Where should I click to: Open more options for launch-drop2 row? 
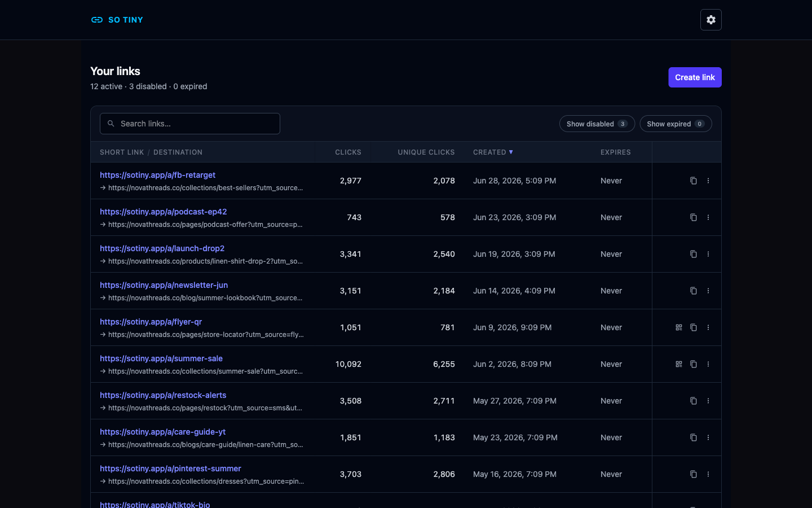708,254
